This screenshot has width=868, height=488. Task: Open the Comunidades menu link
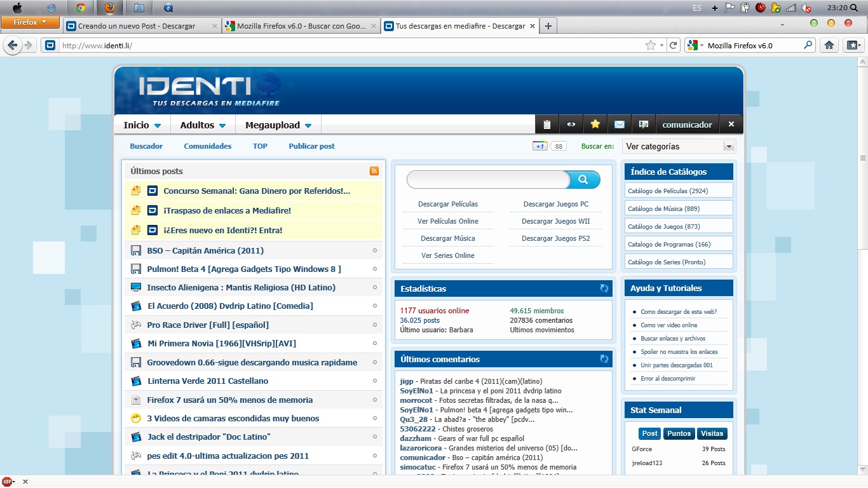tap(208, 146)
